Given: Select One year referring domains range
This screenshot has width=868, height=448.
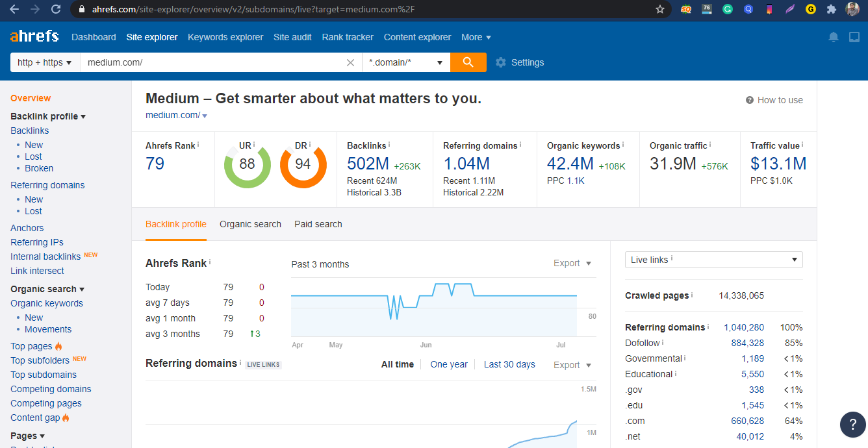Looking at the screenshot, I should point(448,364).
